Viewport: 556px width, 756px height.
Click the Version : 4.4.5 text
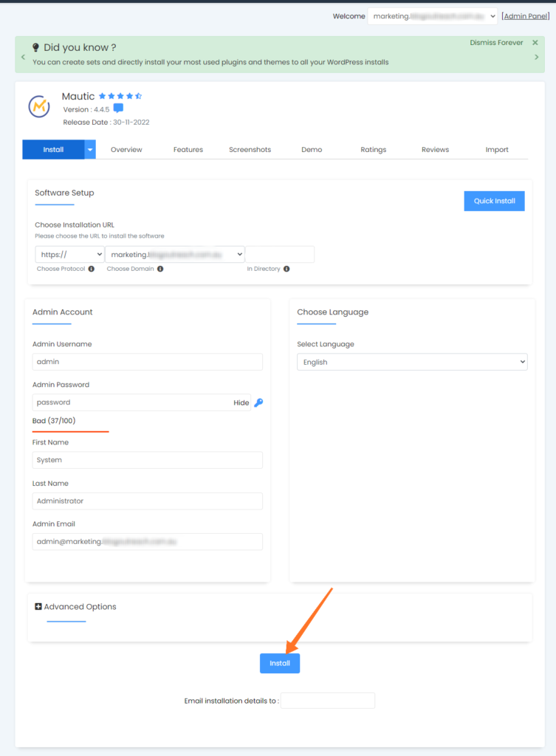pyautogui.click(x=86, y=109)
